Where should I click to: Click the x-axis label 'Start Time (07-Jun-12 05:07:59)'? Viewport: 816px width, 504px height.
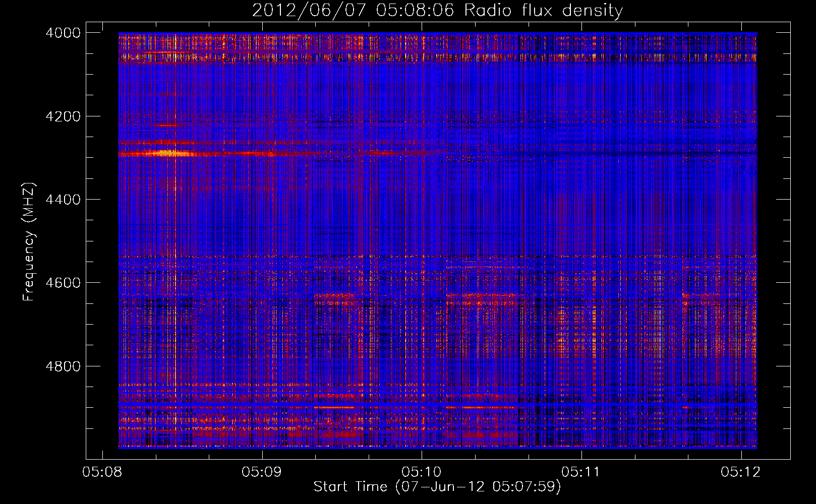[437, 487]
